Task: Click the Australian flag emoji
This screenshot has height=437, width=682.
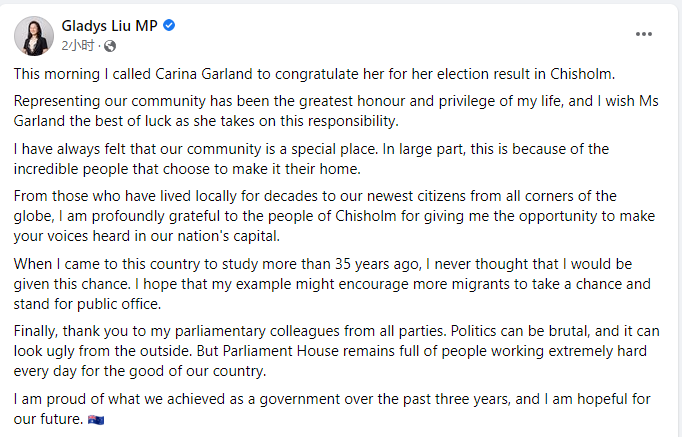Action: (x=96, y=420)
